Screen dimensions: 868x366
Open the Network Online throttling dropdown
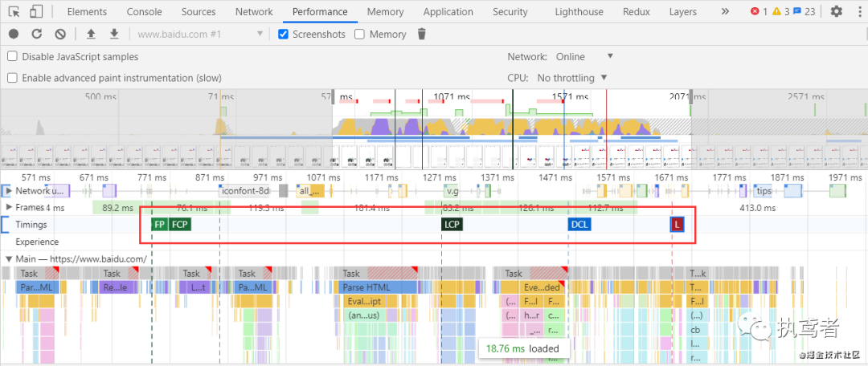click(585, 56)
